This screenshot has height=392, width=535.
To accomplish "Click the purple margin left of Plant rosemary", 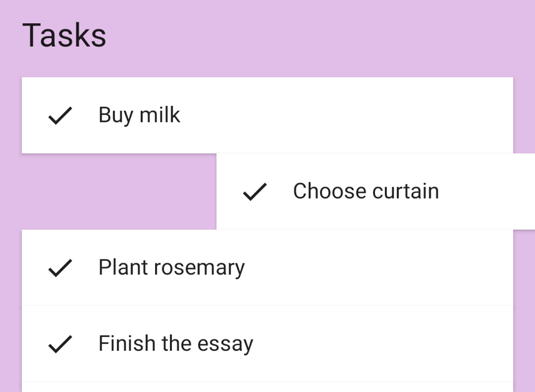I will pos(11,268).
